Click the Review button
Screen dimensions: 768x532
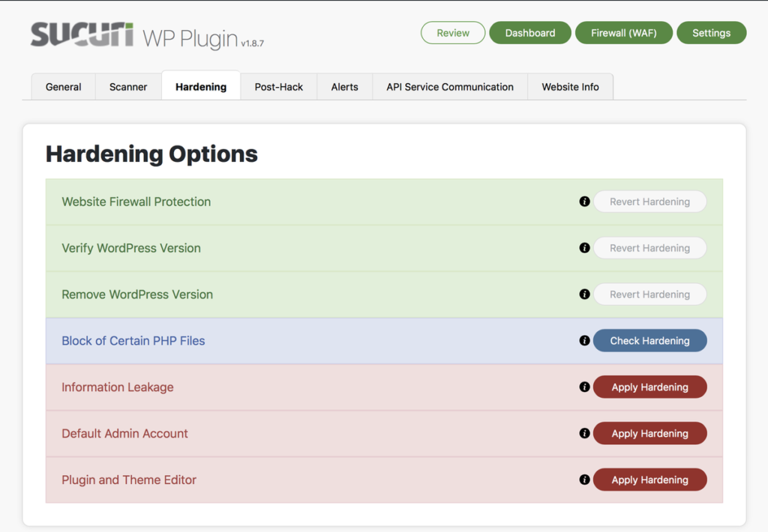click(453, 32)
